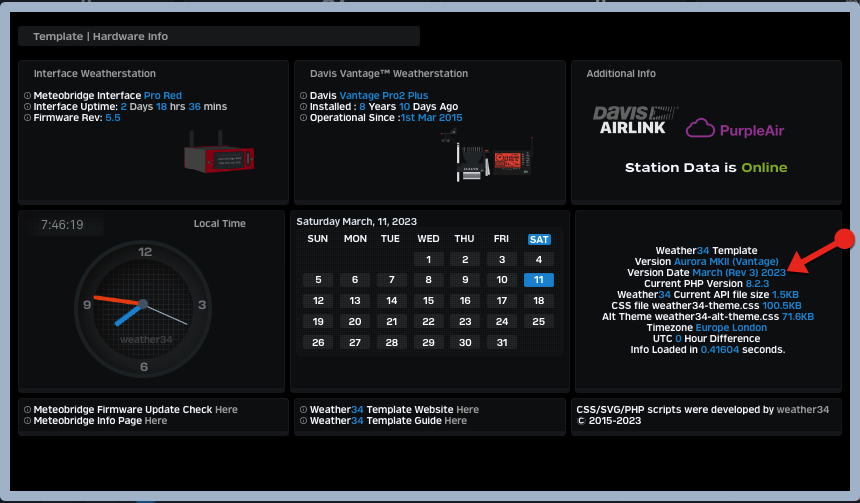Click calendar day 1
The image size is (860, 503).
click(x=428, y=259)
